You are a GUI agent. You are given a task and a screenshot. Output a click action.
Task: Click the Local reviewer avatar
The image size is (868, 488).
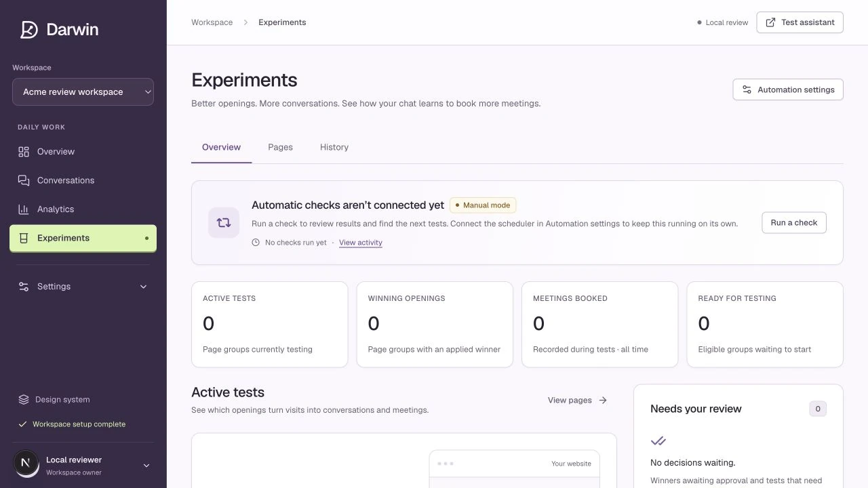26,463
